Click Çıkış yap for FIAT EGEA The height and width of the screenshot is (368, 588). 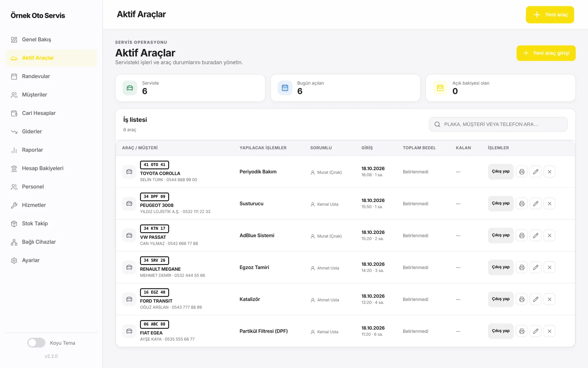tap(501, 331)
